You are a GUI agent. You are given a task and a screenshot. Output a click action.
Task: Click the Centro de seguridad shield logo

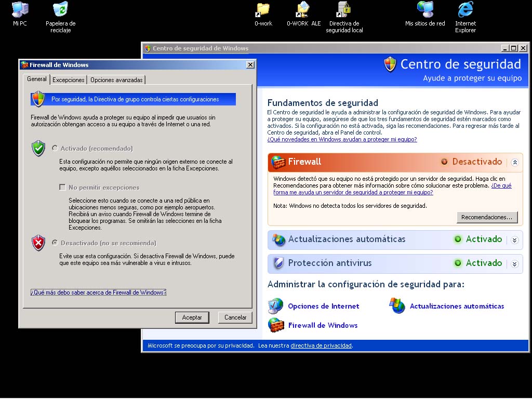[390, 64]
